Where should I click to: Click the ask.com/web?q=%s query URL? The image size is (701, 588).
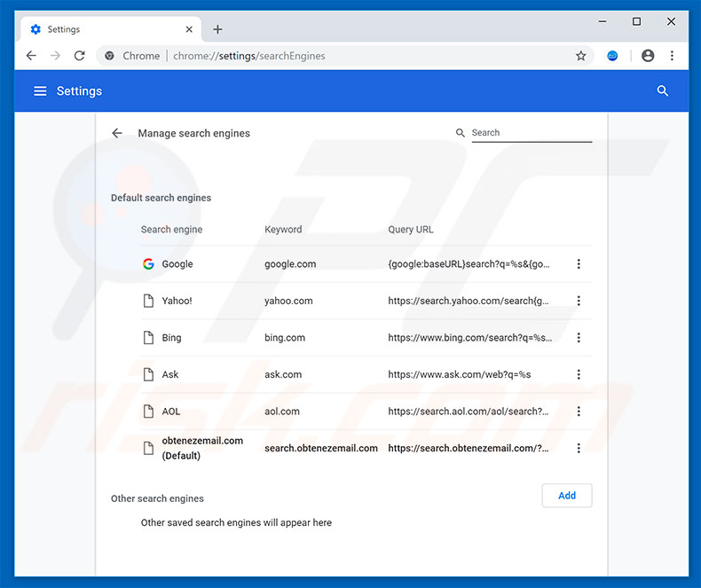tap(459, 374)
